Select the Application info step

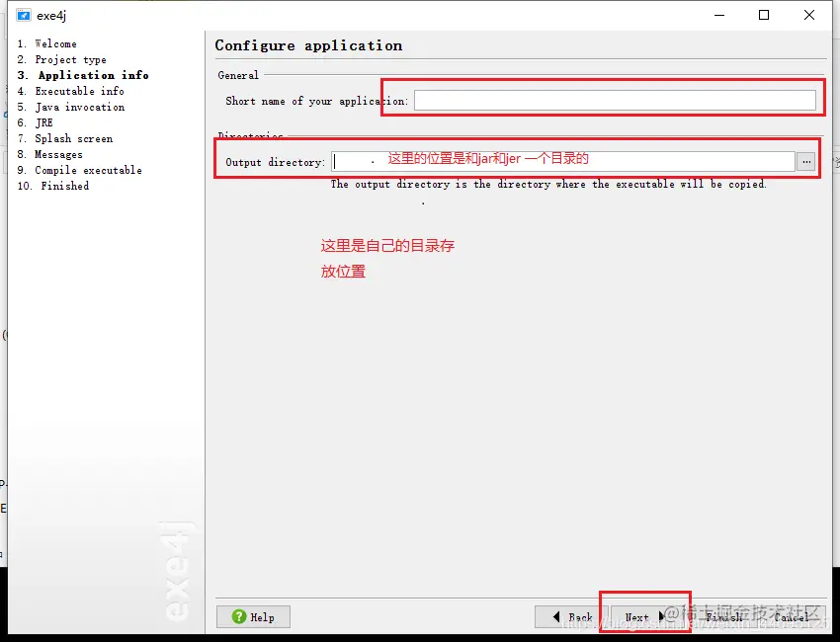[83, 75]
